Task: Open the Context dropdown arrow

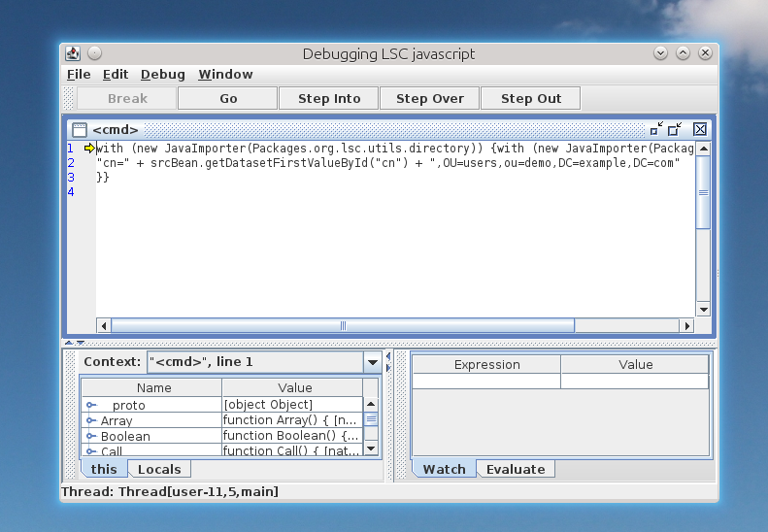Action: pyautogui.click(x=372, y=362)
